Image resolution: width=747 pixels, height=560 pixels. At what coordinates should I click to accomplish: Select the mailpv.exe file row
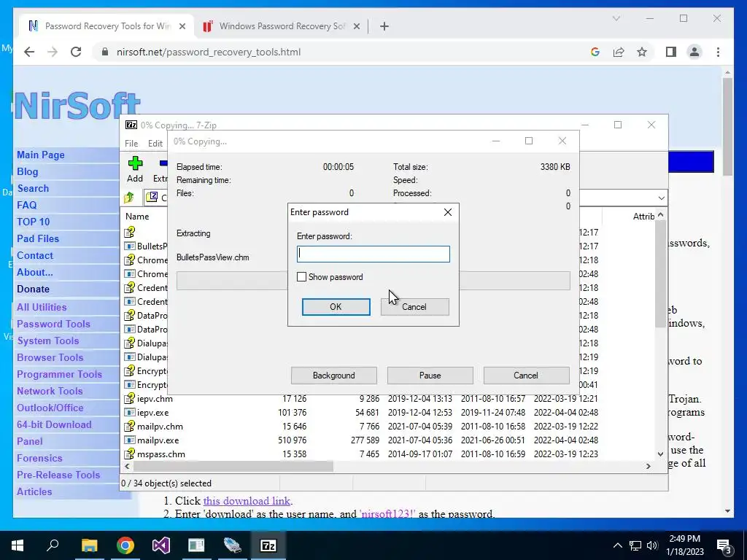[x=360, y=440]
